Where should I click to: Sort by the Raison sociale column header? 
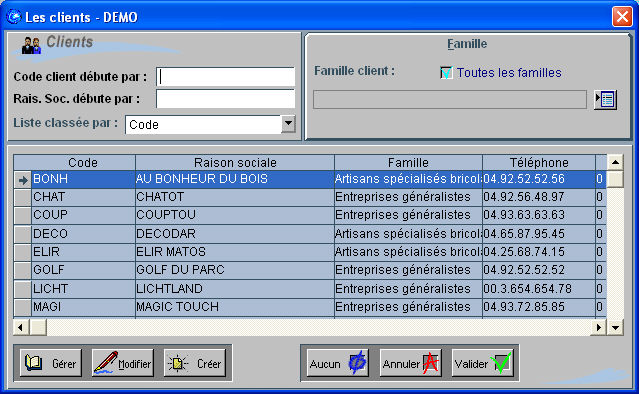[235, 163]
